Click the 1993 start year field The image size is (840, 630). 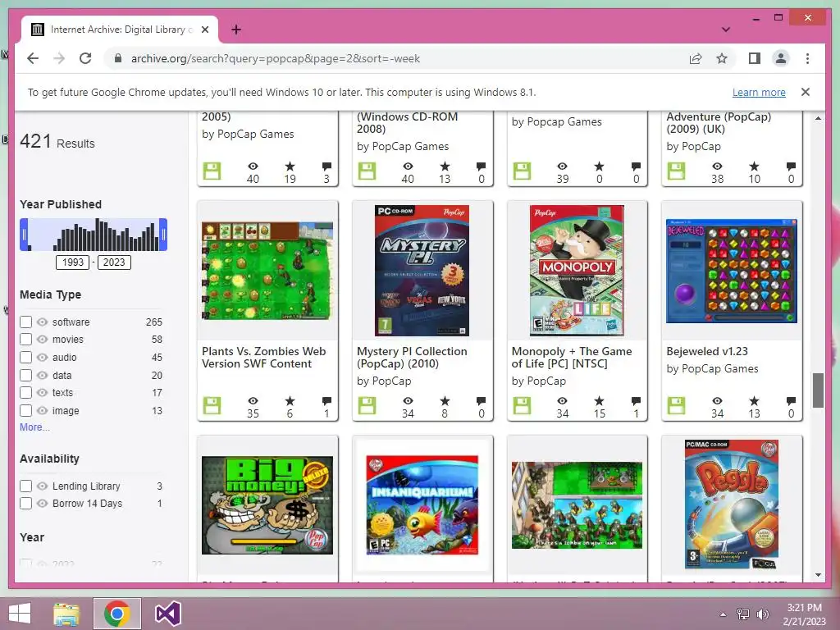click(72, 262)
